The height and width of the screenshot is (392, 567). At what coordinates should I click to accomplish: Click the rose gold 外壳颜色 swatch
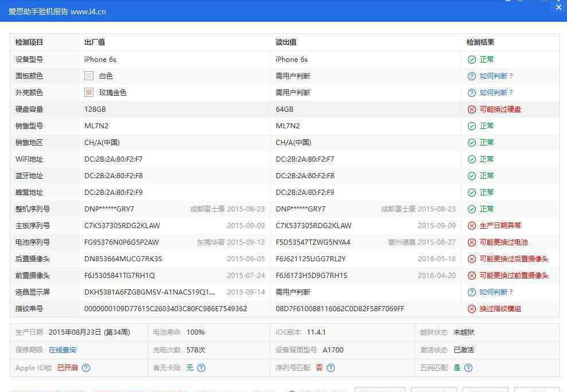pyautogui.click(x=89, y=93)
